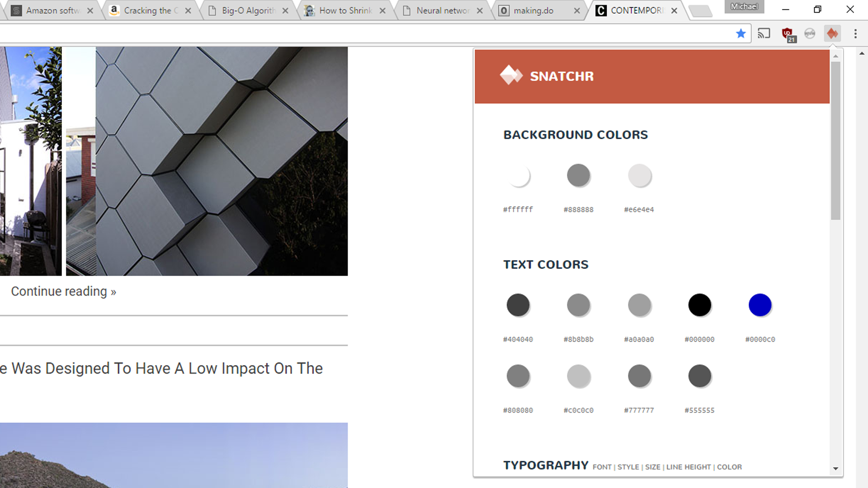Follow the Continue reading link
The image size is (868, 488).
[x=63, y=291]
